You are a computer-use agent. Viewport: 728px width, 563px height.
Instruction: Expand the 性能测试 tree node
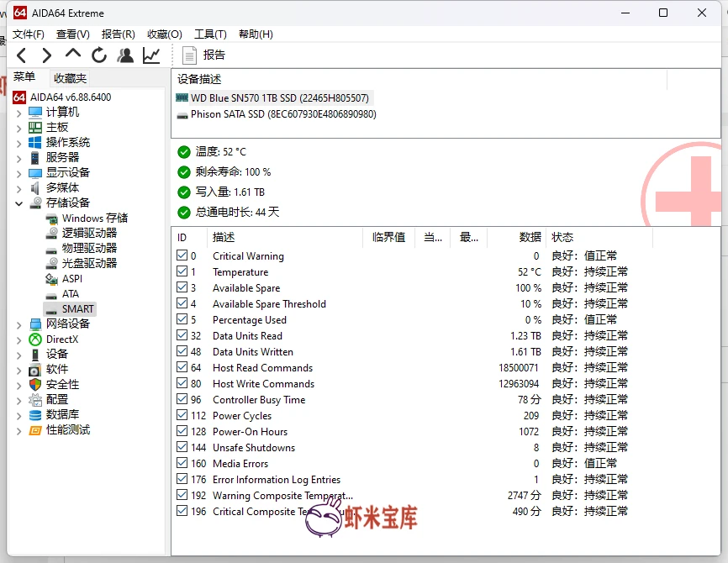19,431
